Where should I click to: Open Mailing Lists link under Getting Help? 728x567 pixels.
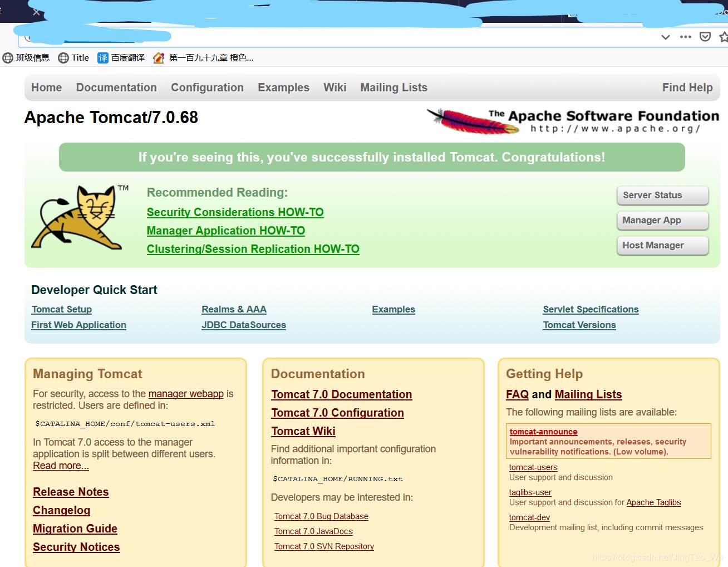point(588,394)
